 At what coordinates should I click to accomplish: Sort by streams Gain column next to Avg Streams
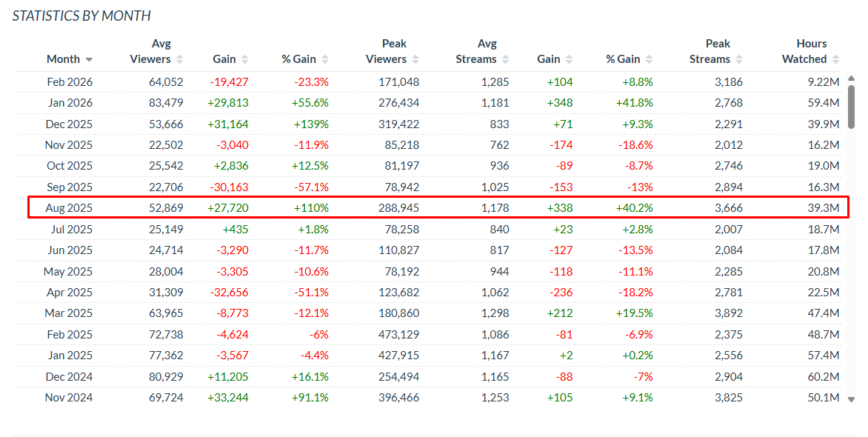(x=555, y=59)
